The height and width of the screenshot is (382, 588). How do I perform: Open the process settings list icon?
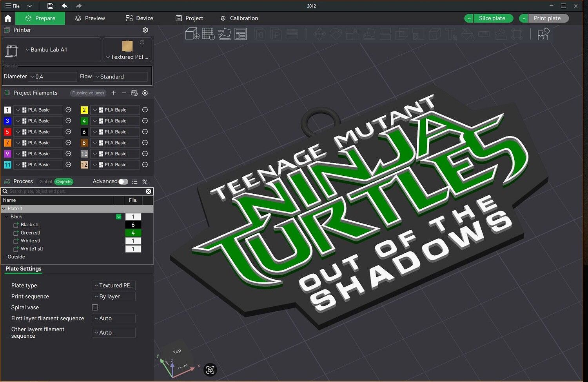[x=135, y=182]
